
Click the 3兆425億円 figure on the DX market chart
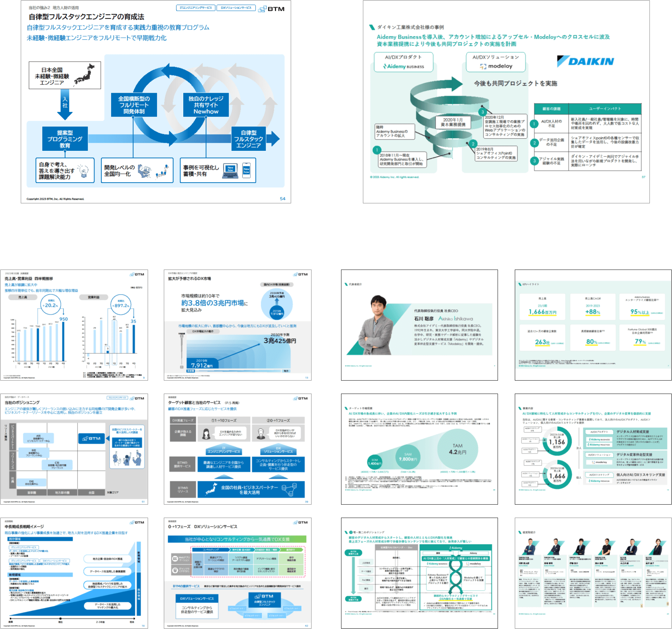pos(280,341)
